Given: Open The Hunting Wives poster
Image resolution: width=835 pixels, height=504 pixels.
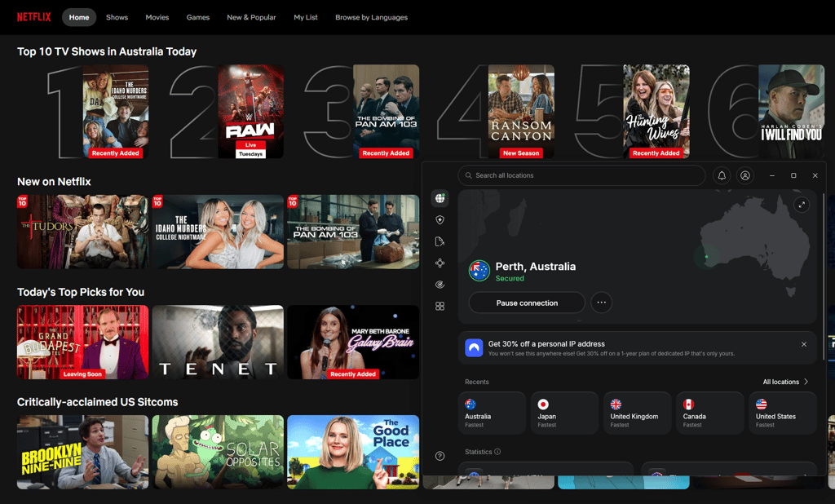Looking at the screenshot, I should click(x=656, y=112).
